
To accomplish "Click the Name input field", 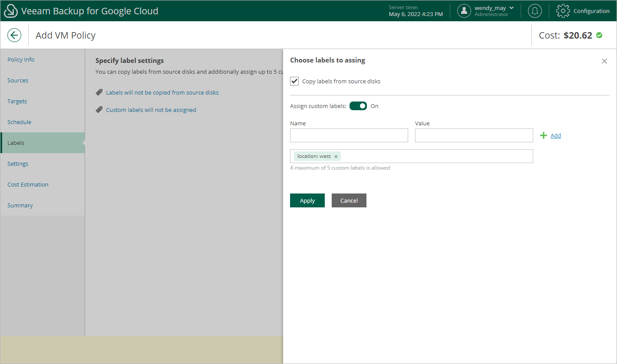I will (x=349, y=135).
